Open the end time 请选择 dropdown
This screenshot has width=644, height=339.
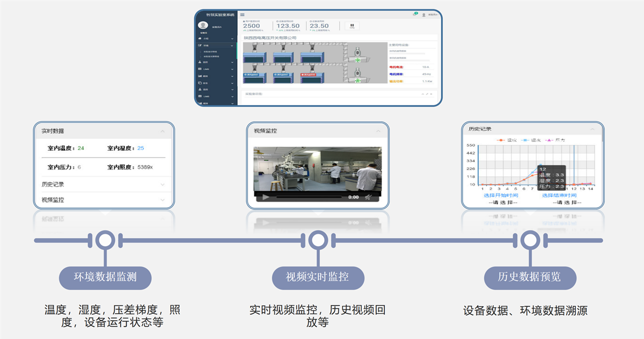567,203
